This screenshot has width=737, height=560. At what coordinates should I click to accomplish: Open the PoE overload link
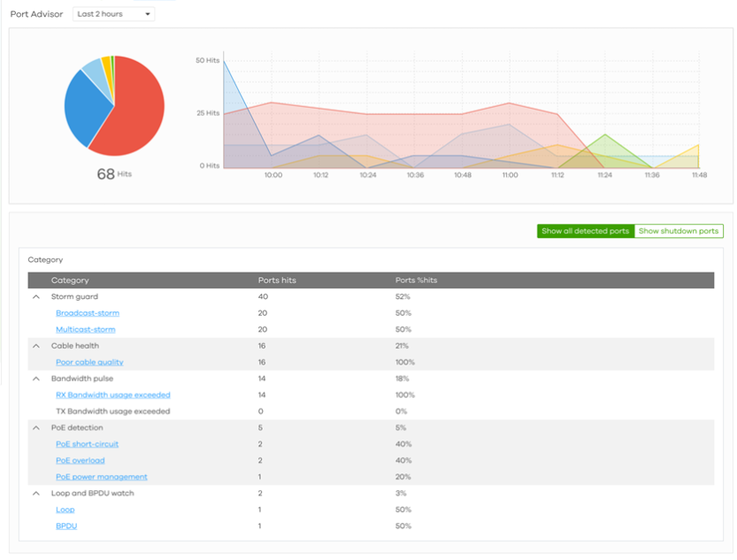[80, 461]
